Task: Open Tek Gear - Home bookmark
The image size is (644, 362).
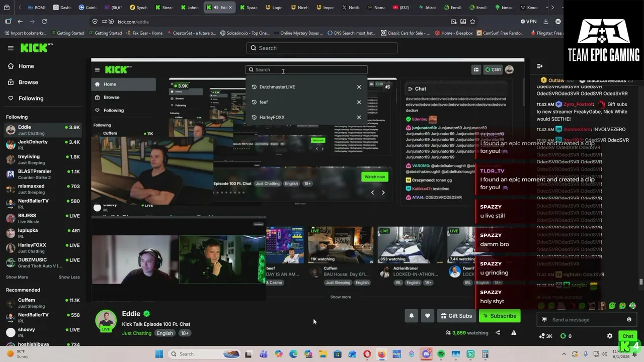Action: [144, 33]
